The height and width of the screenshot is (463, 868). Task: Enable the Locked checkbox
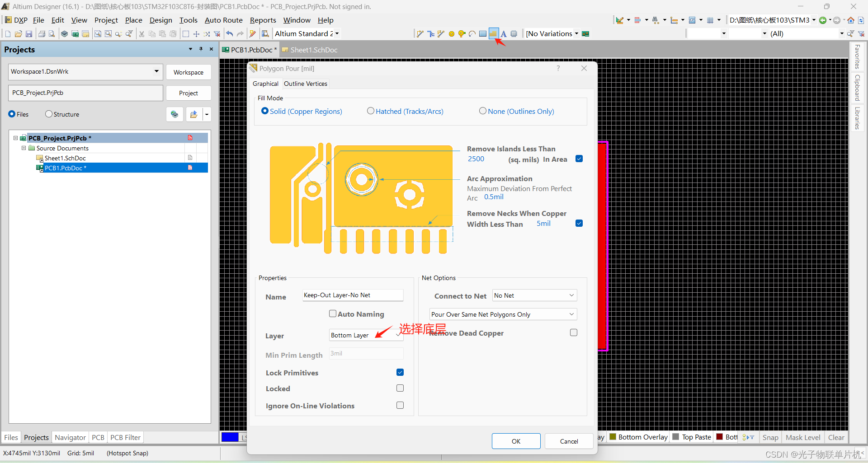coord(400,388)
